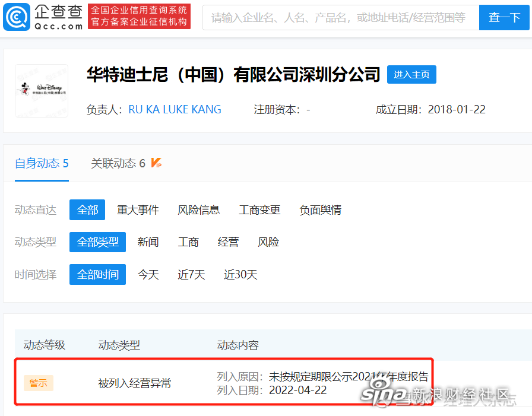This screenshot has height=416, width=532.
Task: Click the 查一下 search button
Action: coord(504,18)
